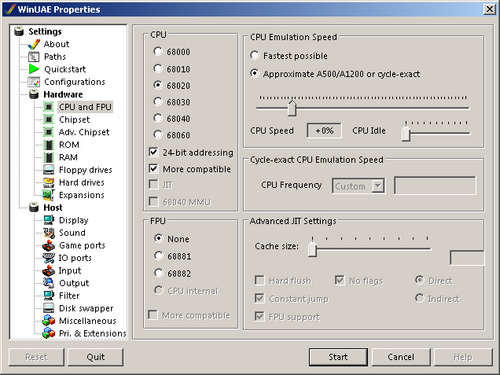Click the Hardware folder icon
Image resolution: width=500 pixels, height=375 pixels.
point(34,94)
